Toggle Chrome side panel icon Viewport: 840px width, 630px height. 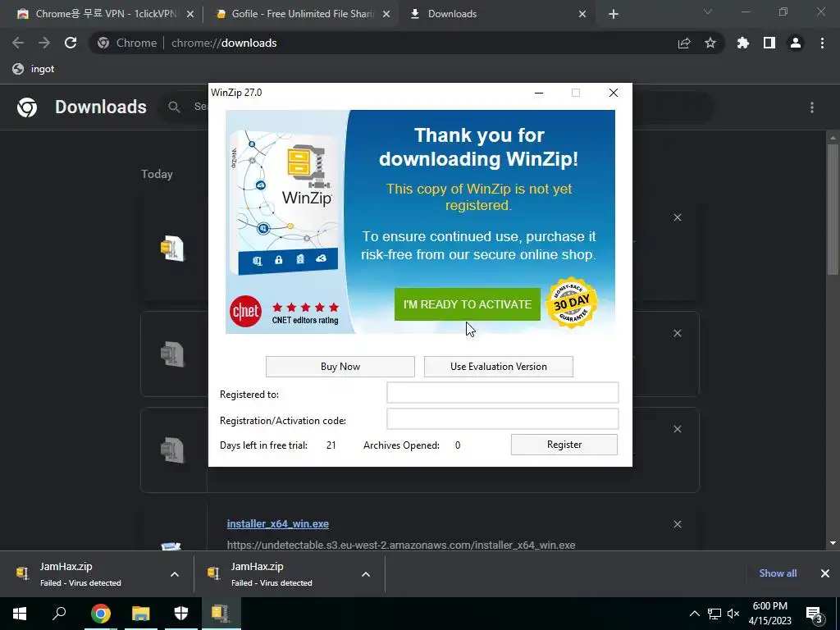pos(769,43)
